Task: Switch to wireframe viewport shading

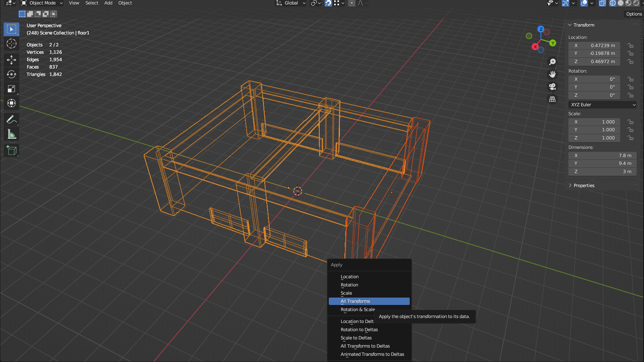Action: pos(613,3)
